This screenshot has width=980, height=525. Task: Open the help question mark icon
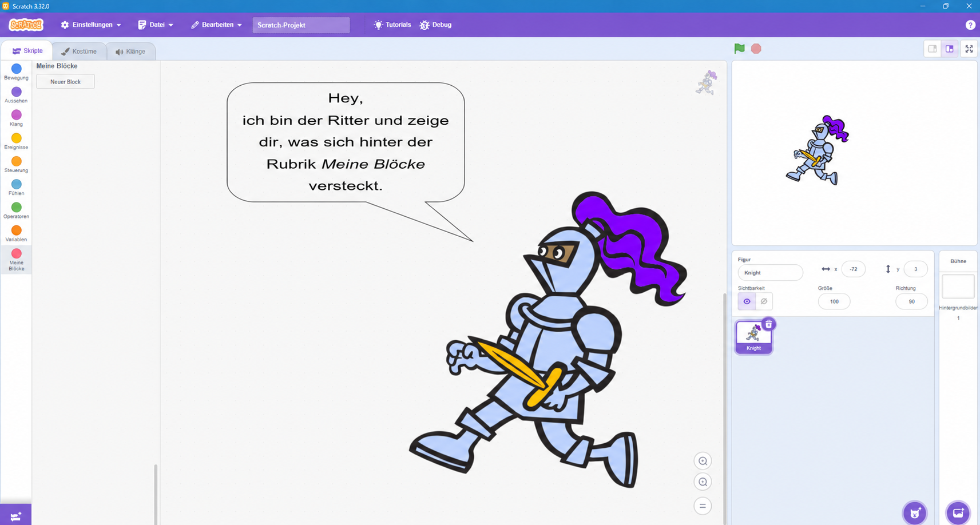tap(970, 25)
